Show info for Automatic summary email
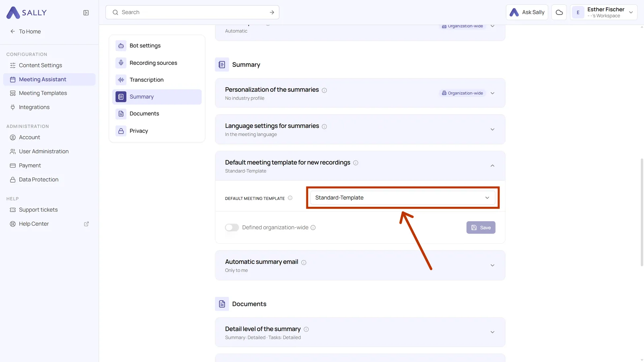644x362 pixels. [304, 263]
